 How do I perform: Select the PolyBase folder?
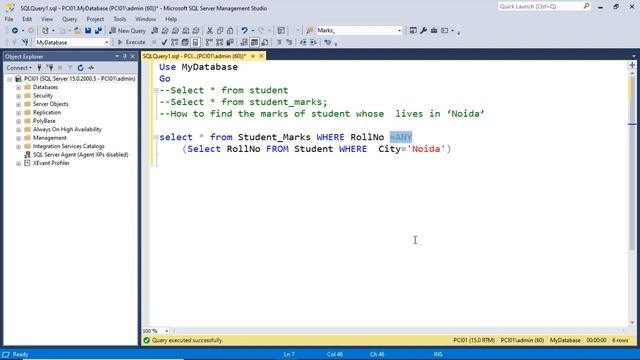(44, 121)
